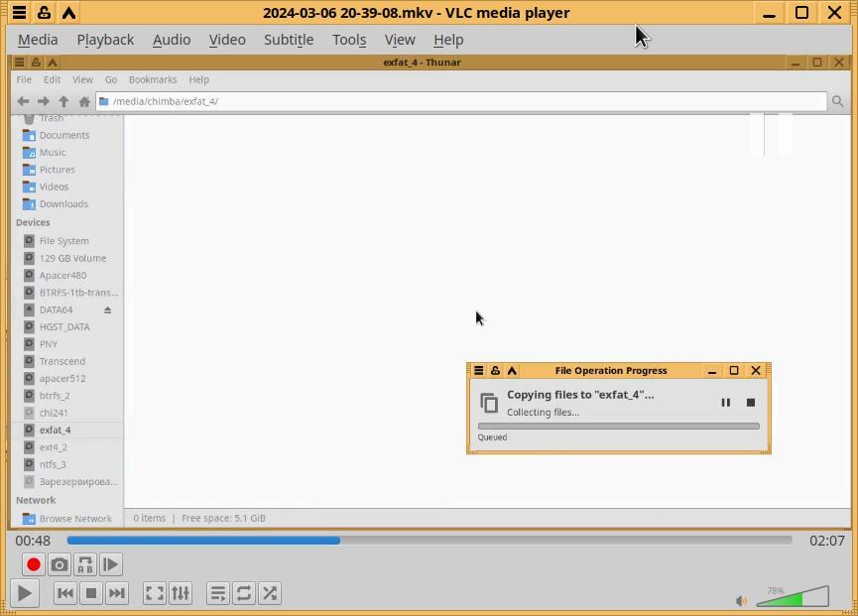Go to parent folder in Thunar
This screenshot has height=616, width=858.
coord(63,101)
